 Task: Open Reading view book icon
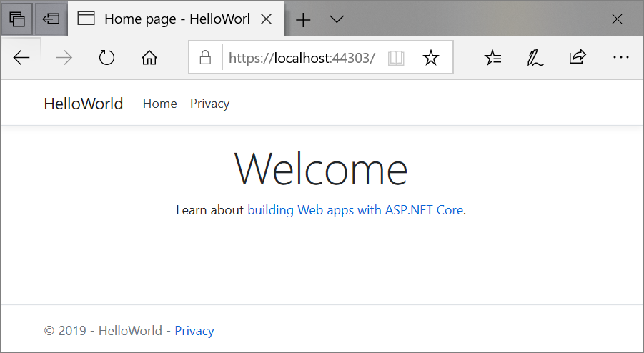tap(396, 59)
